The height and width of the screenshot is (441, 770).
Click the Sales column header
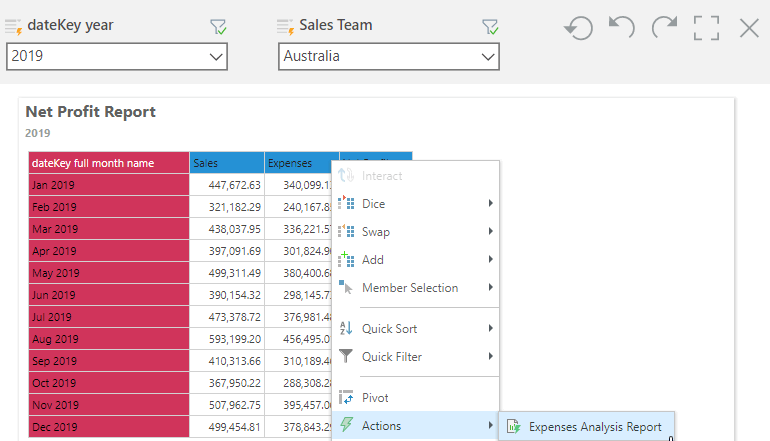click(x=227, y=163)
